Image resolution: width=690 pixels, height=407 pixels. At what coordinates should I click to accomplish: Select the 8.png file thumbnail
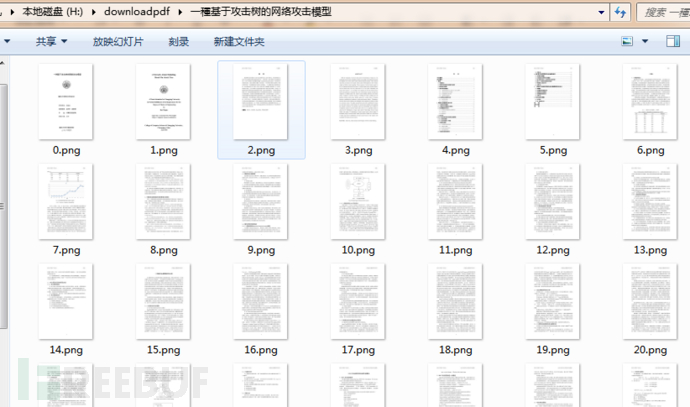click(163, 202)
